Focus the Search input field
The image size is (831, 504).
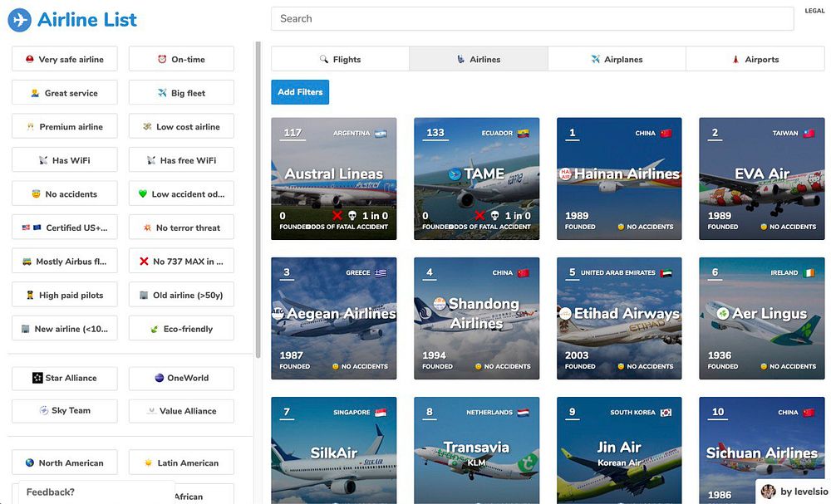tap(532, 18)
